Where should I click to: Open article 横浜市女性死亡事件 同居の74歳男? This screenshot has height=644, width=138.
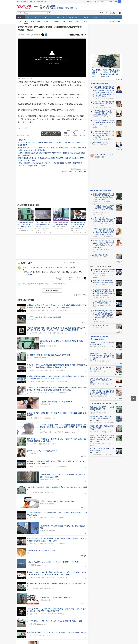point(48,355)
